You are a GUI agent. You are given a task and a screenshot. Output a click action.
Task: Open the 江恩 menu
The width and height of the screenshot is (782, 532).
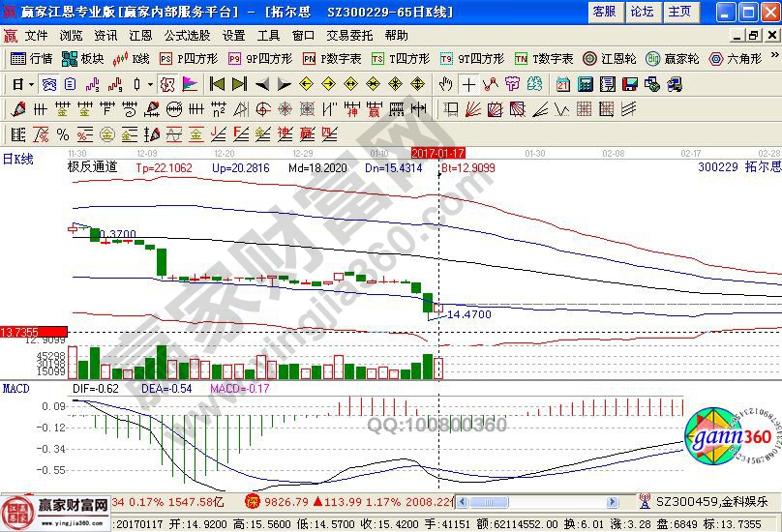coord(140,35)
